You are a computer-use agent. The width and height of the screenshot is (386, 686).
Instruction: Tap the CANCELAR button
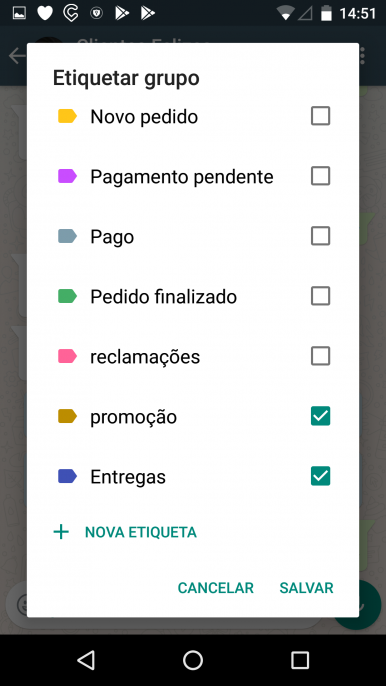pos(216,588)
